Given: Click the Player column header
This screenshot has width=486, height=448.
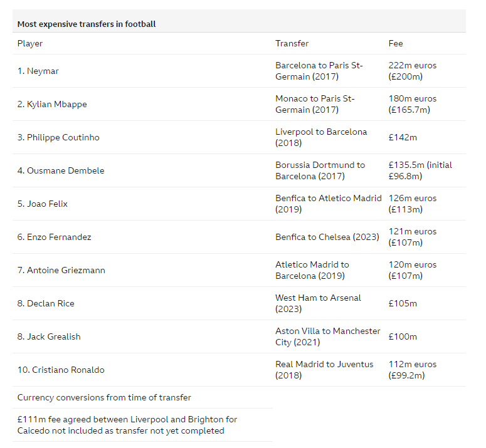Looking at the screenshot, I should (x=30, y=43).
